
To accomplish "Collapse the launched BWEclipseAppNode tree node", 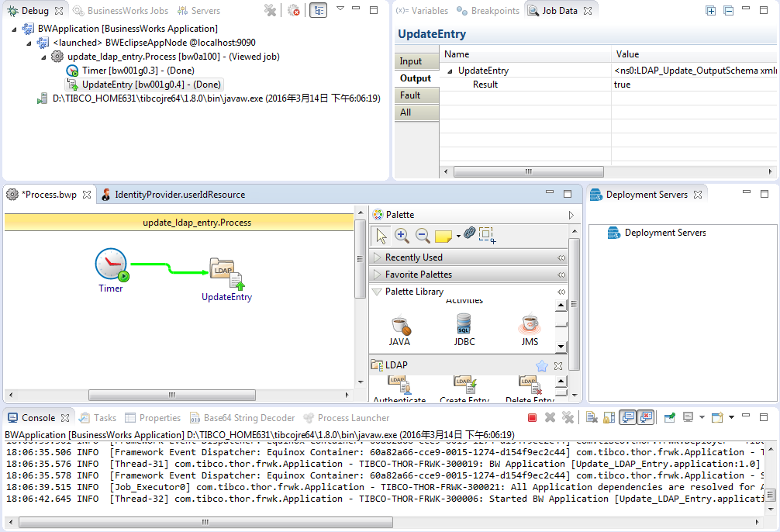I will point(29,43).
